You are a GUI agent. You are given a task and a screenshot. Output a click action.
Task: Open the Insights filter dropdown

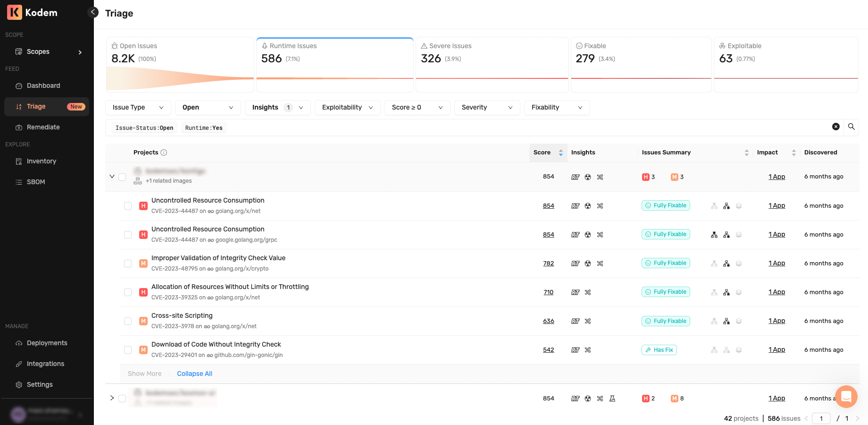278,108
